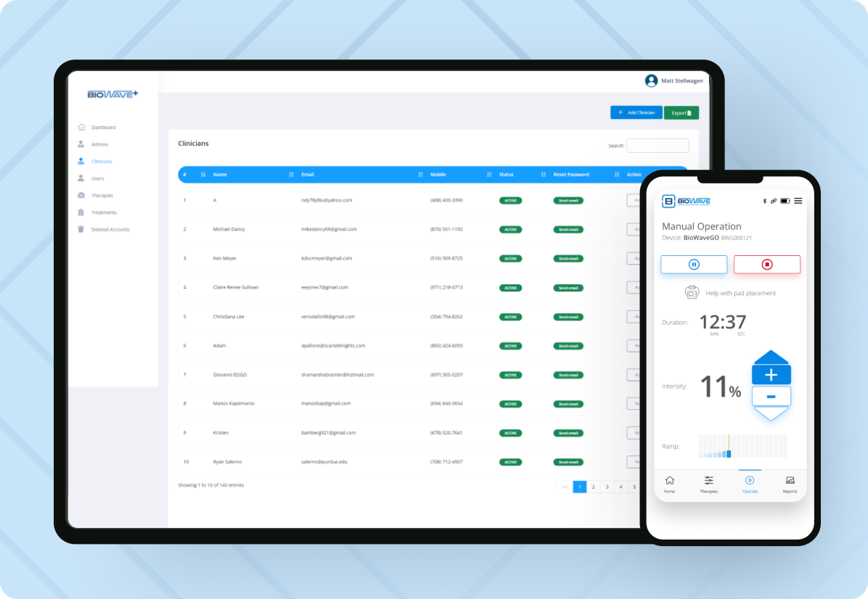The width and height of the screenshot is (868, 599).
Task: Stop the manual operation session
Action: coord(766,265)
